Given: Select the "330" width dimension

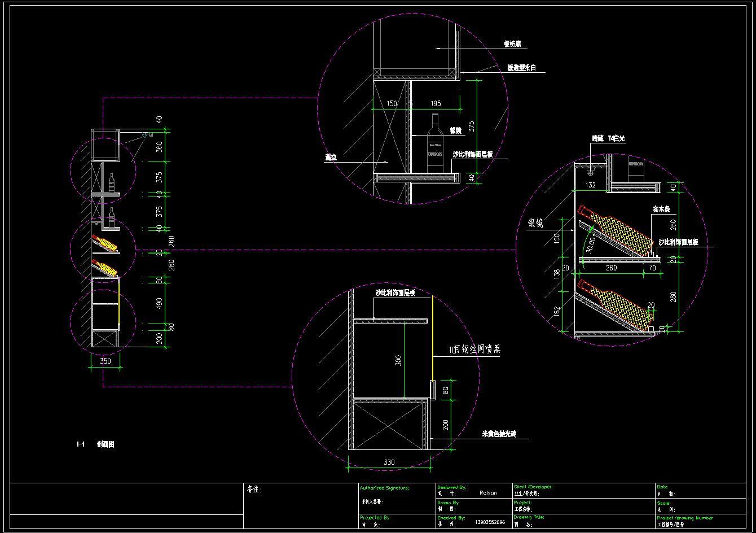Looking at the screenshot, I should 389,462.
